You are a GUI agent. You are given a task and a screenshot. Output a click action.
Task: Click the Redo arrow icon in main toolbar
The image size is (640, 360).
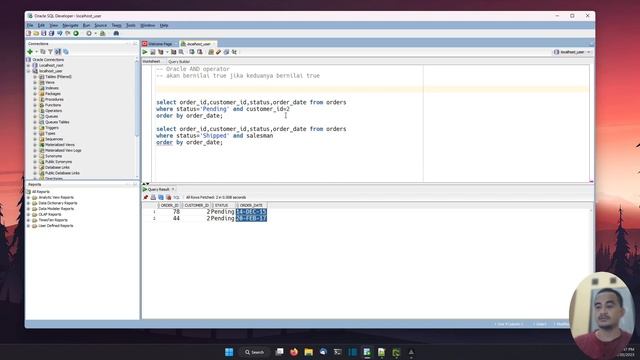pos(67,33)
